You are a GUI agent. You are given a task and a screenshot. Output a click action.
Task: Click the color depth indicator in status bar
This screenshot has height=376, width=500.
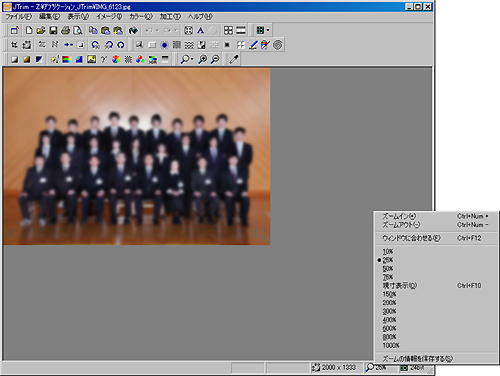pyautogui.click(x=413, y=367)
